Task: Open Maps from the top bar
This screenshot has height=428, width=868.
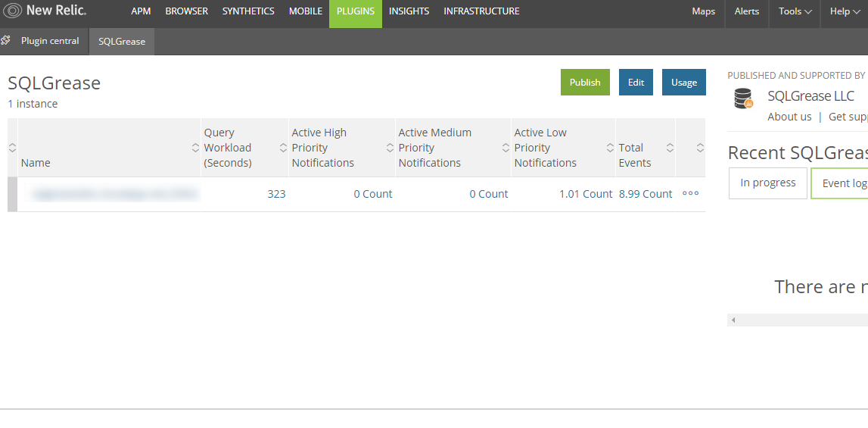Action: [704, 11]
